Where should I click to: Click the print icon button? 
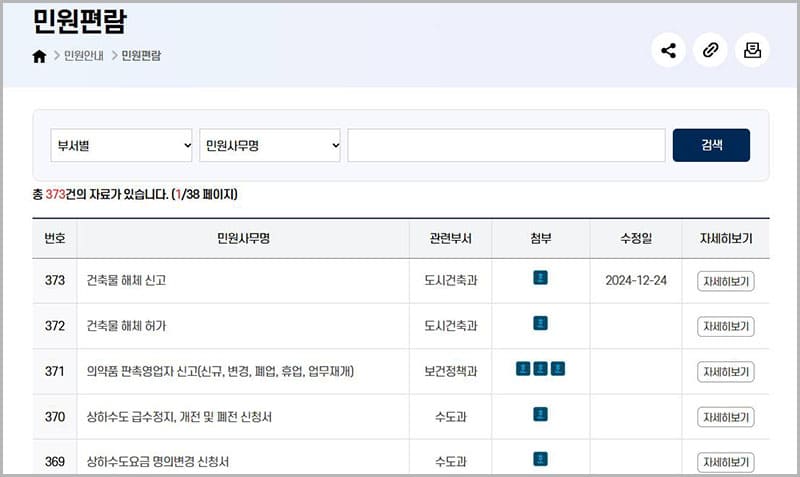point(752,50)
